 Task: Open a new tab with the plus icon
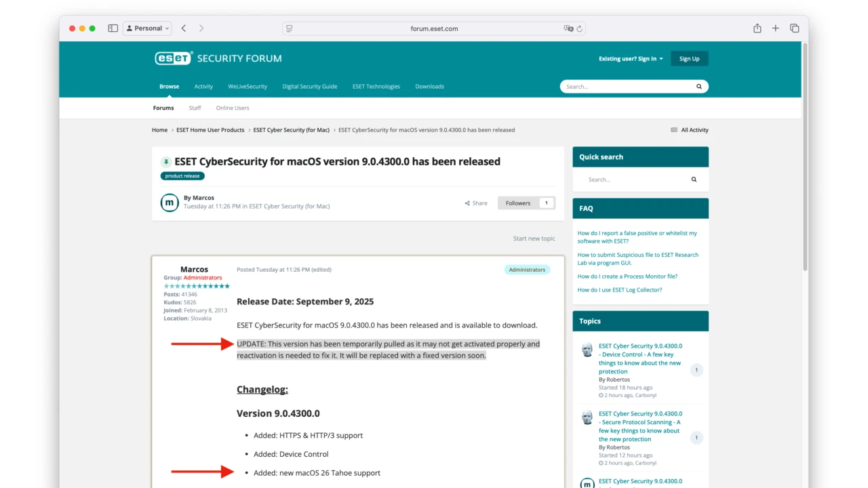point(775,28)
